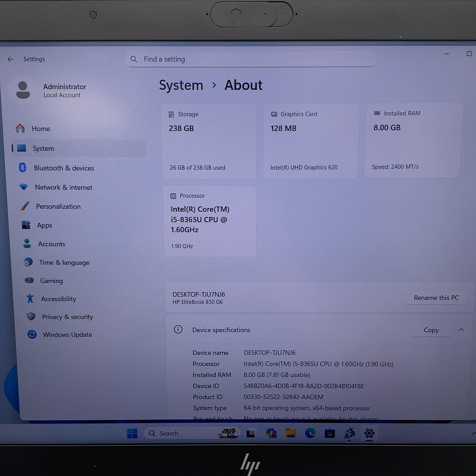Click the "System type" label
476x476 pixels.
(209, 408)
